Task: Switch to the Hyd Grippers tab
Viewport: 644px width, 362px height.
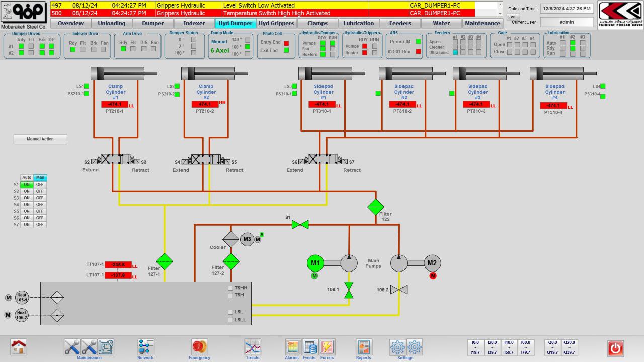Action: (276, 23)
